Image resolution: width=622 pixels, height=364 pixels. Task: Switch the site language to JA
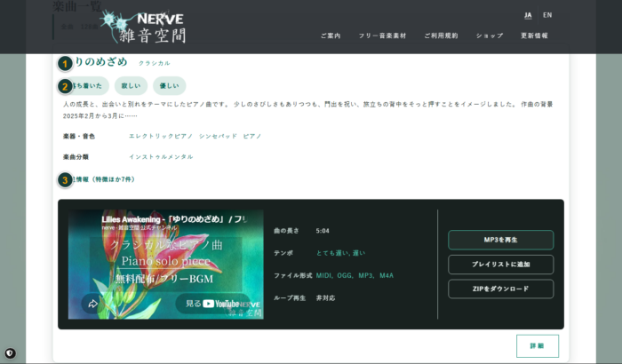click(x=528, y=15)
